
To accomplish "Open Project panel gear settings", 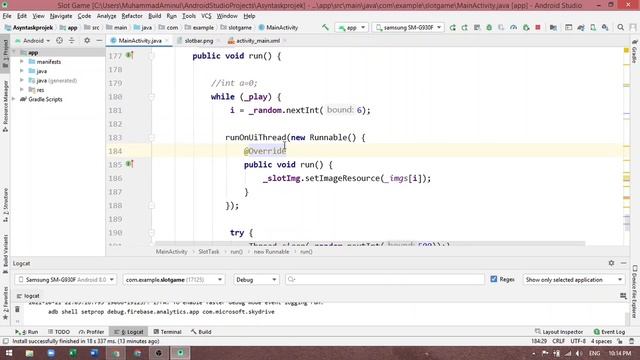I will click(87, 40).
